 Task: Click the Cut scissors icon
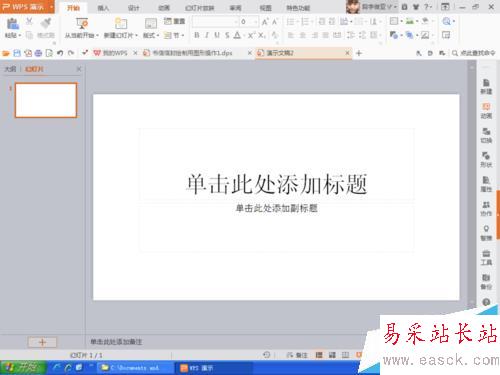[29, 22]
